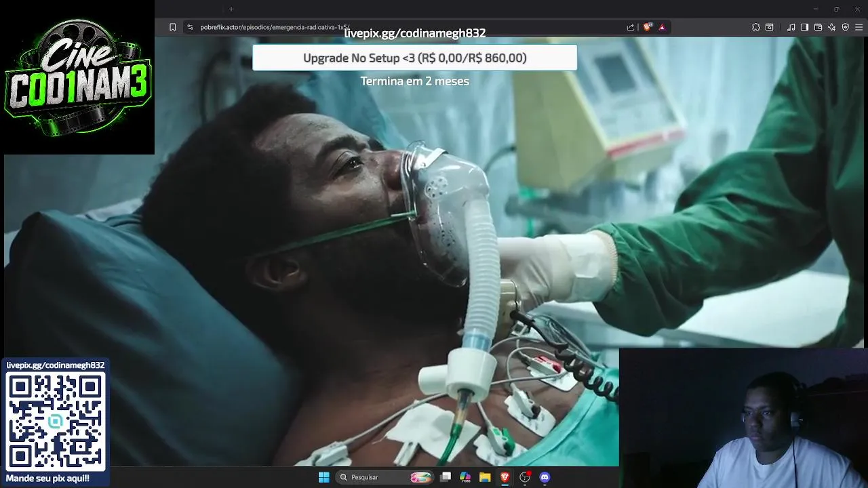
Task: Click the Pesquisar taskbar search box
Action: click(x=385, y=477)
